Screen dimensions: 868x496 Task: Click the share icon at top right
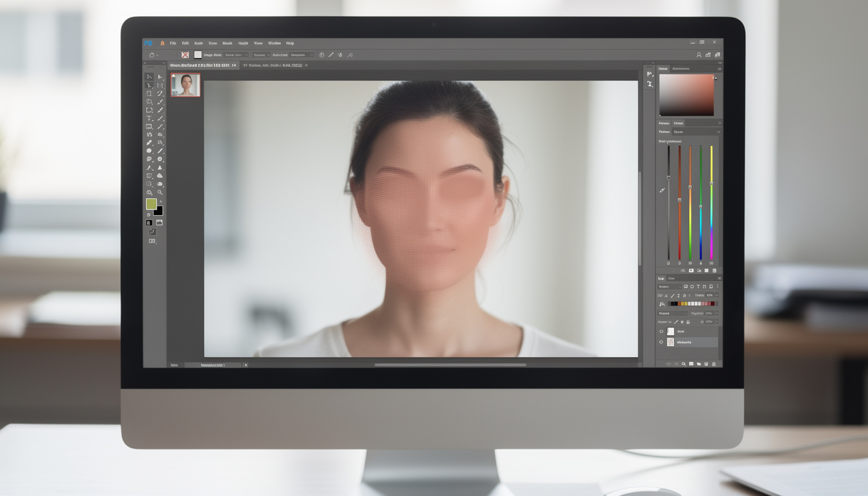pyautogui.click(x=708, y=55)
